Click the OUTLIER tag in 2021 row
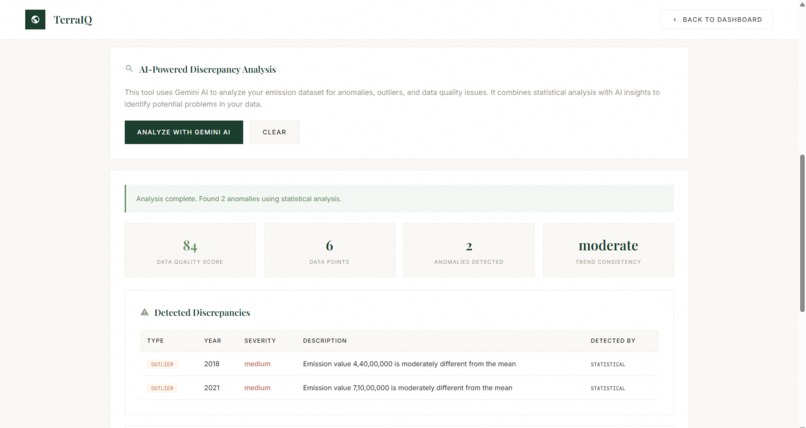Viewport: 806px width, 428px height. click(x=162, y=388)
